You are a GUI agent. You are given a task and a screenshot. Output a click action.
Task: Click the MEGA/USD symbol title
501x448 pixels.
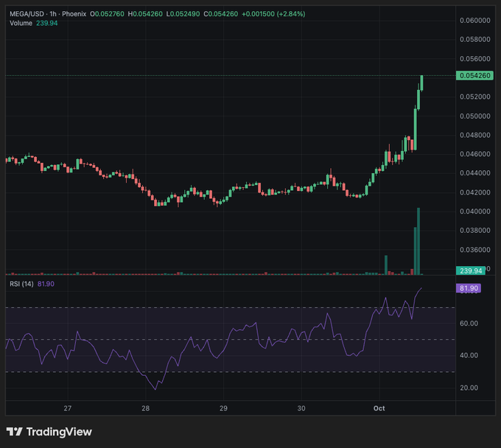27,14
